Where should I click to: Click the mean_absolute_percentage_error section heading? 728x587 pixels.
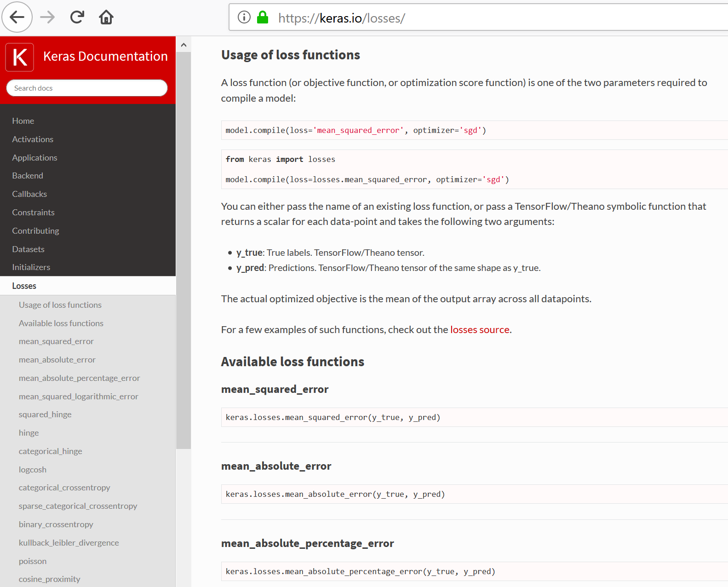click(x=307, y=544)
